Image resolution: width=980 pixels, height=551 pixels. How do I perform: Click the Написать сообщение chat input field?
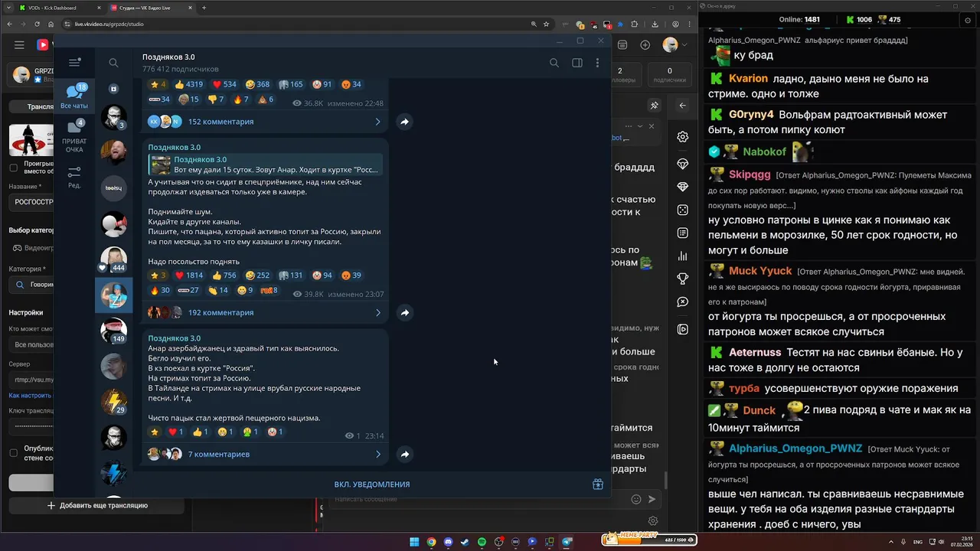pos(479,499)
